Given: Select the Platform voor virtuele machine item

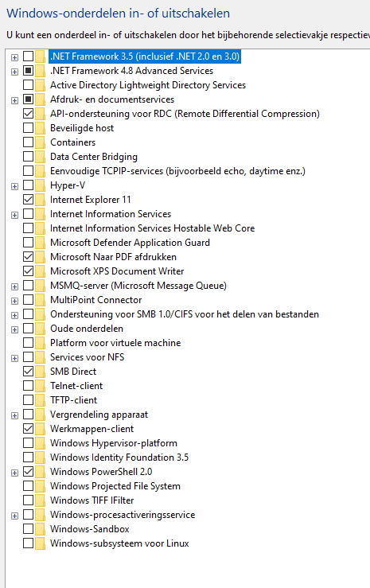Looking at the screenshot, I should coord(115,343).
